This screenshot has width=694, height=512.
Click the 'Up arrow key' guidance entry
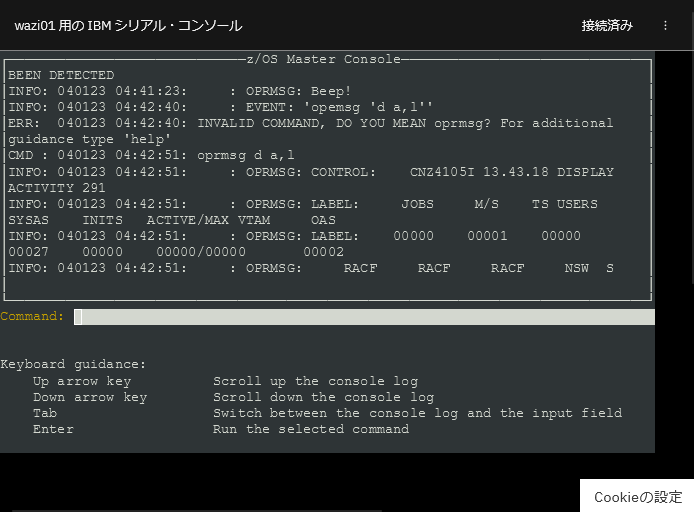[x=82, y=381]
